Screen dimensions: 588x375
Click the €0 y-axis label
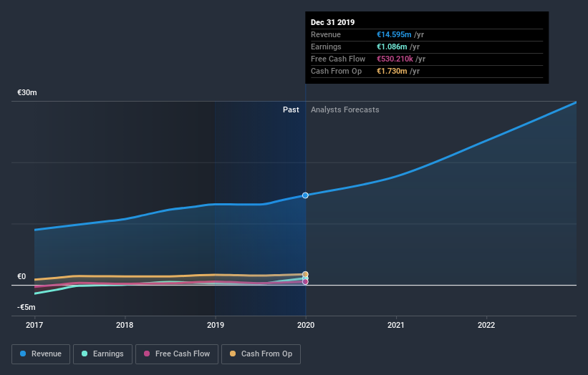[21, 276]
